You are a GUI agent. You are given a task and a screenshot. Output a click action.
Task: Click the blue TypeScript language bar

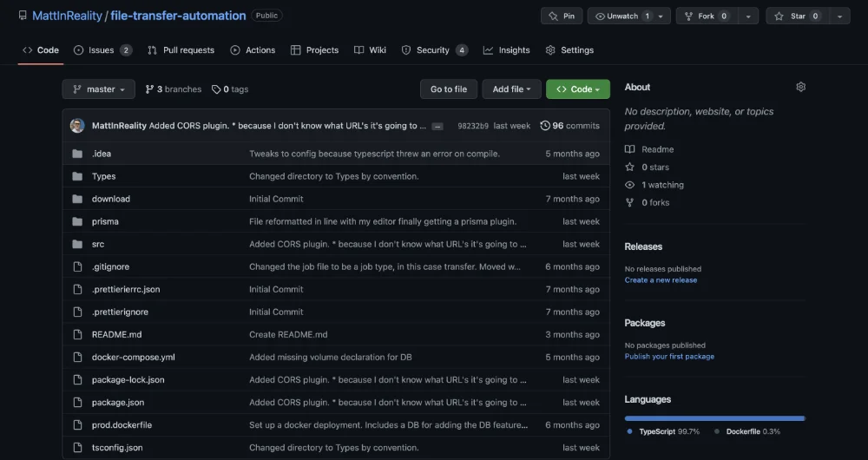coord(714,418)
